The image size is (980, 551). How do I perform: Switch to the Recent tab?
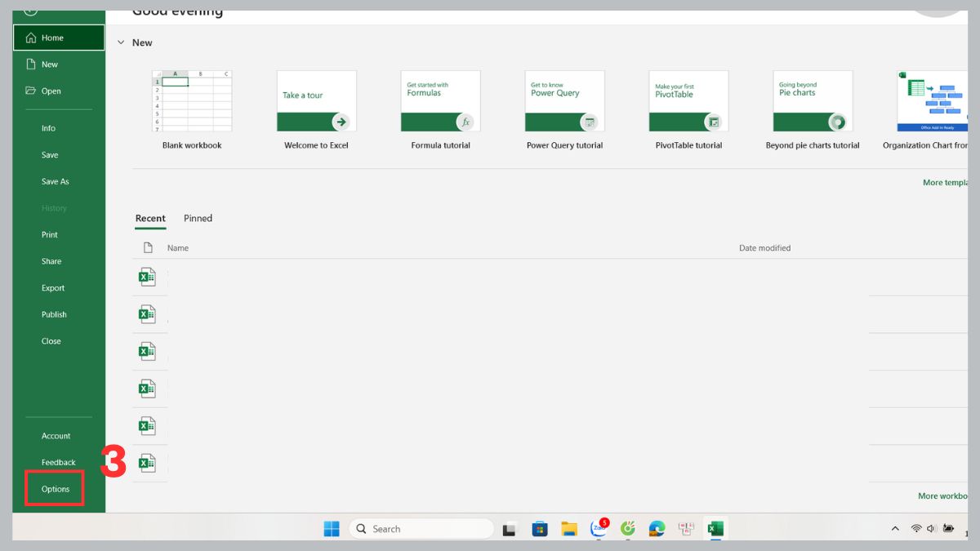click(150, 218)
